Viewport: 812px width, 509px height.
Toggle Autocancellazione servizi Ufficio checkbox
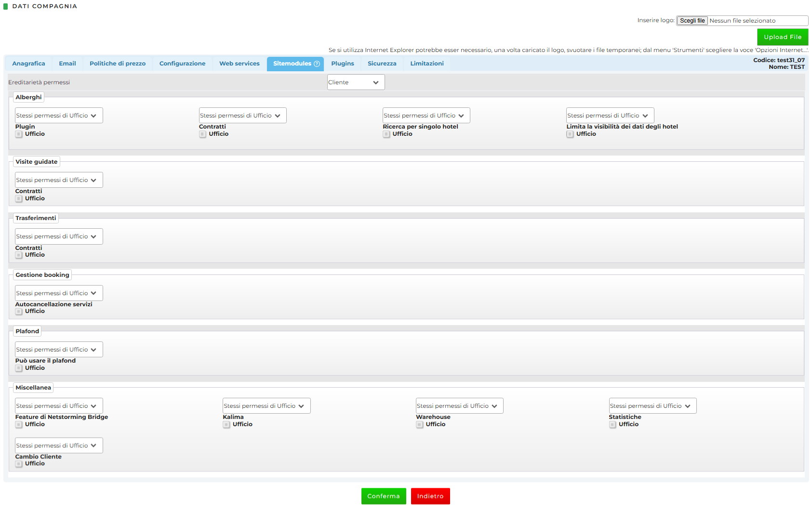point(19,312)
